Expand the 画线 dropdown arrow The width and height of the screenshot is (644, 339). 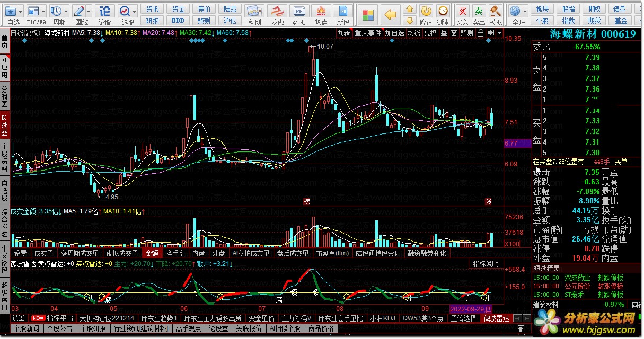(89, 11)
